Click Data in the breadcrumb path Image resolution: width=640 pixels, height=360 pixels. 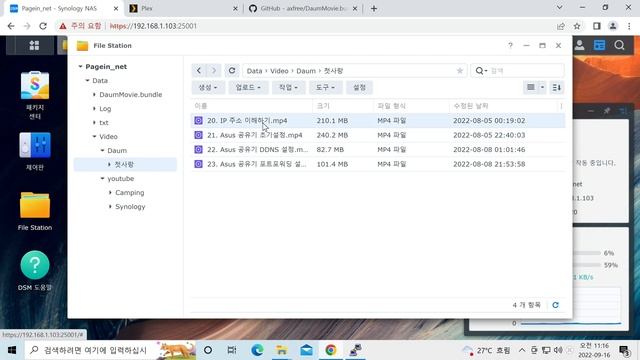click(254, 71)
